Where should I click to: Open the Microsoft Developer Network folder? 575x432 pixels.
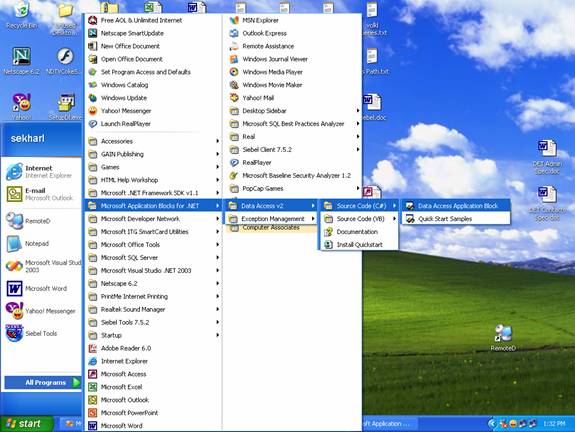(x=153, y=219)
